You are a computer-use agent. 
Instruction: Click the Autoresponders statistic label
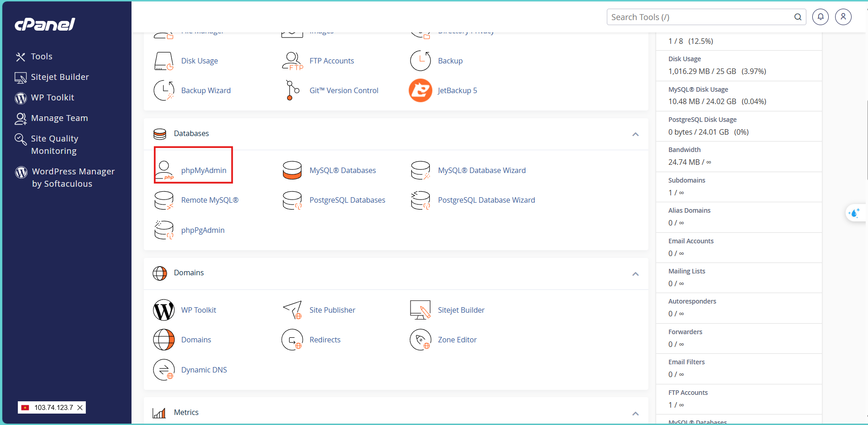pyautogui.click(x=692, y=301)
